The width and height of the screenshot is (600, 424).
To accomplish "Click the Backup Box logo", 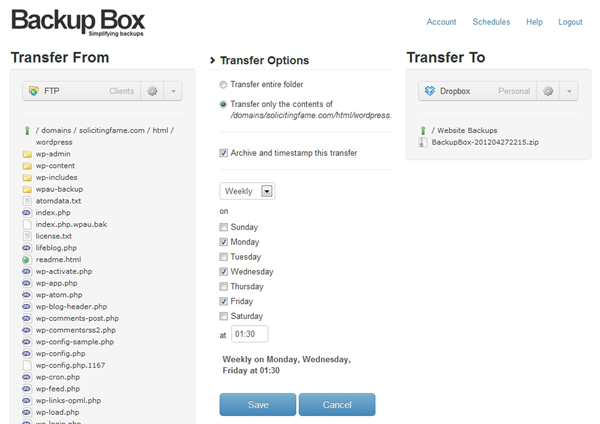I will coord(78,22).
